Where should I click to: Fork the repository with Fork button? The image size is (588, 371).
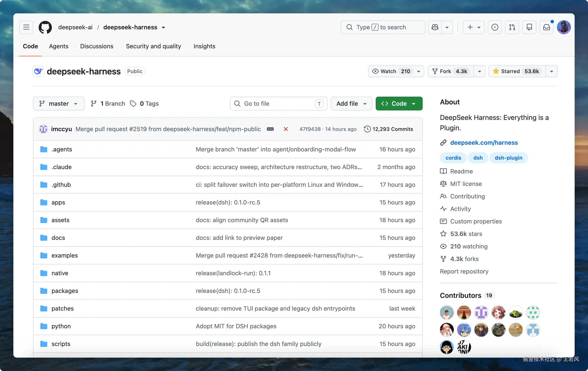pos(450,71)
